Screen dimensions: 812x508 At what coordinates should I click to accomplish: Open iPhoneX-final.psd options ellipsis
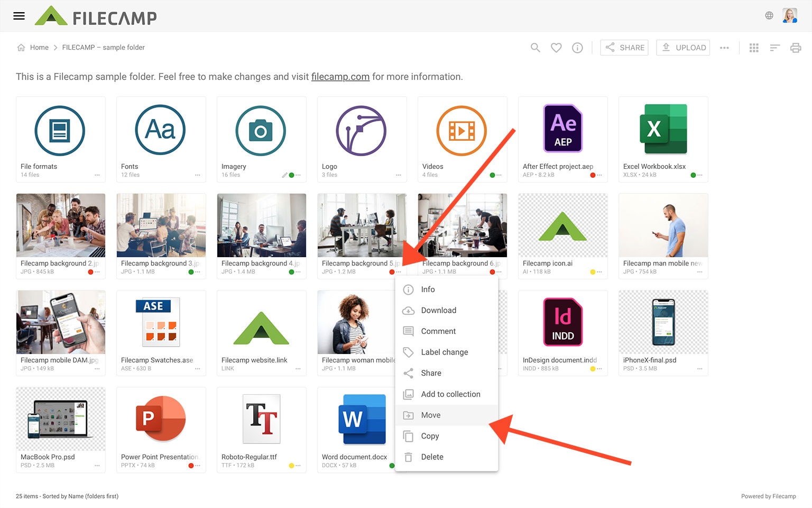pos(700,369)
